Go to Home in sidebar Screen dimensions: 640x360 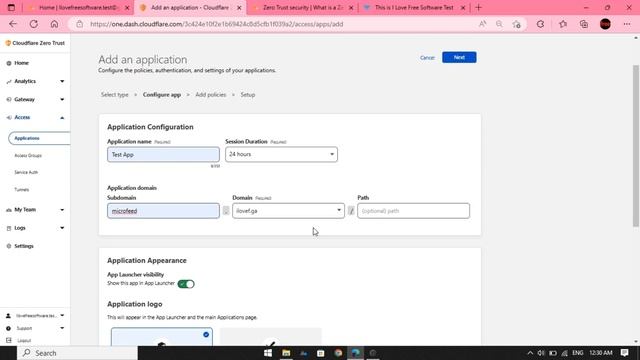click(21, 63)
